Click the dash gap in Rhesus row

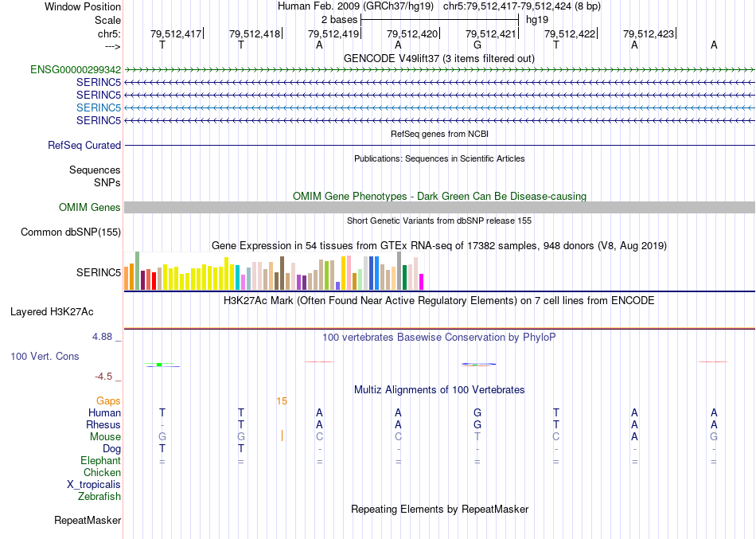pyautogui.click(x=162, y=425)
